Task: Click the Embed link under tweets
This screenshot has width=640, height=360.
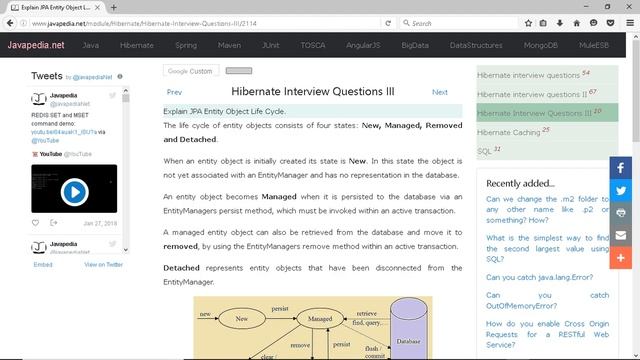Action: pyautogui.click(x=43, y=264)
